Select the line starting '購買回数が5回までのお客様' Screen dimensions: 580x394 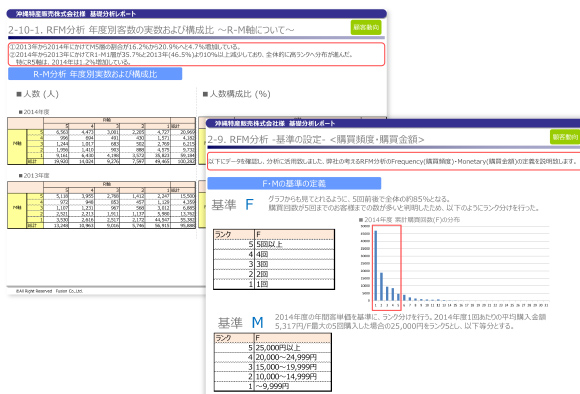pos(403,208)
